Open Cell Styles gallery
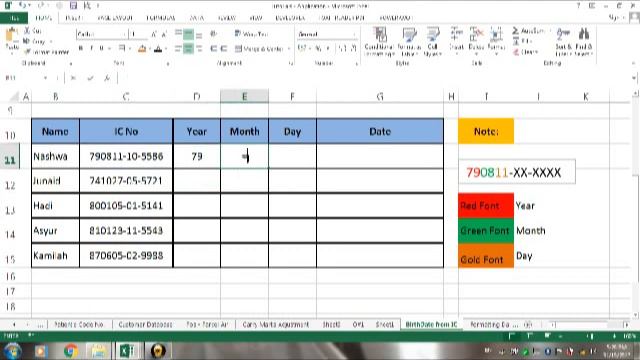Viewport: 640px width, 360px height. click(433, 42)
